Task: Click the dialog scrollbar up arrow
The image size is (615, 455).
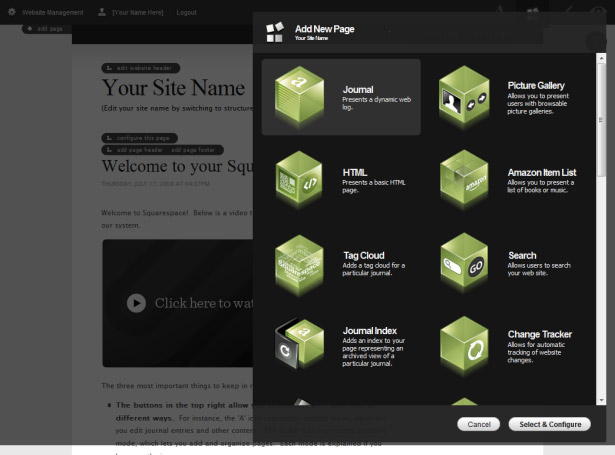Action: tap(601, 58)
